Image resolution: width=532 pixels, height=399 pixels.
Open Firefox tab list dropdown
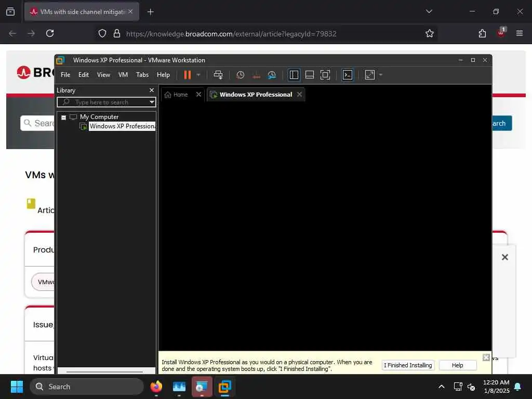pos(429,11)
